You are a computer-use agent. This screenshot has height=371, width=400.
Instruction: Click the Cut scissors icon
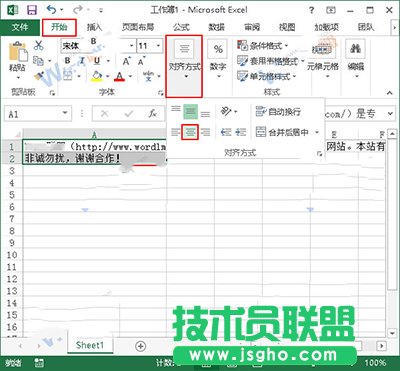click(x=39, y=45)
